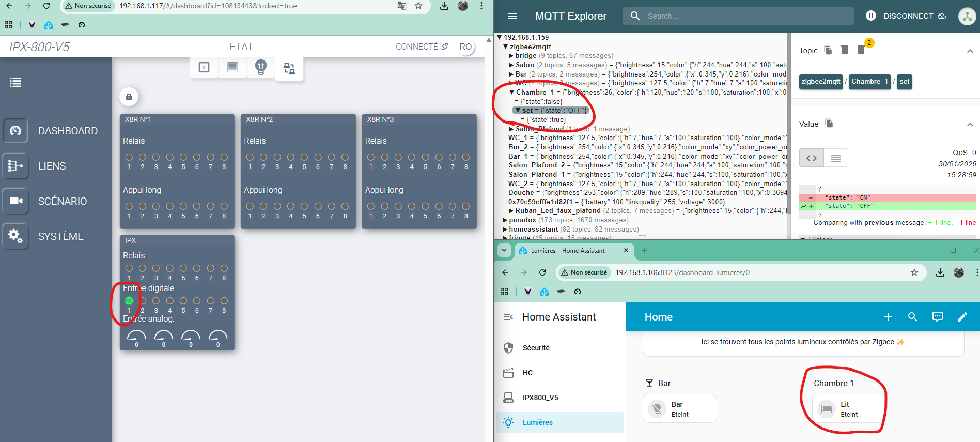This screenshot has width=980, height=442.
Task: Open the Home Assistant search magnifier icon
Action: click(x=912, y=317)
